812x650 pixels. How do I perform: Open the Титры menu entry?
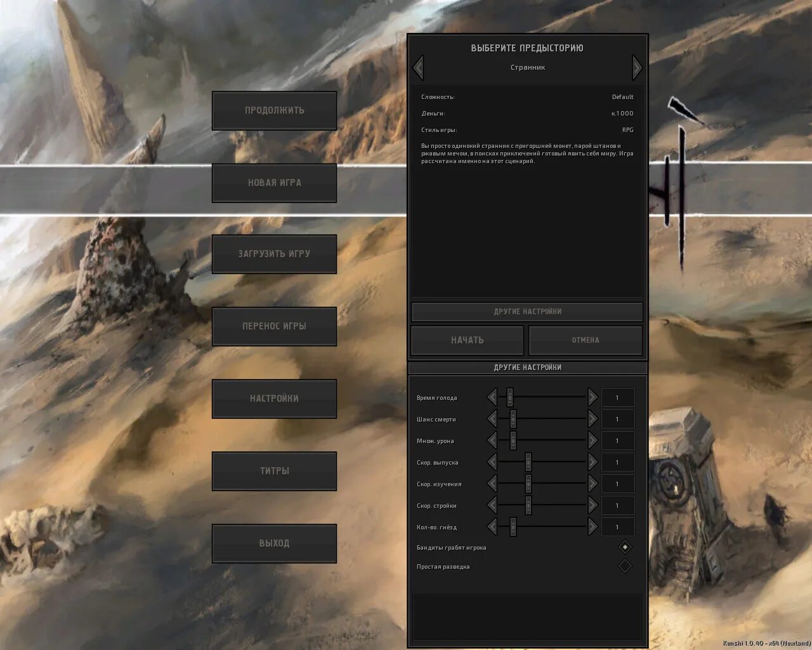pos(274,471)
